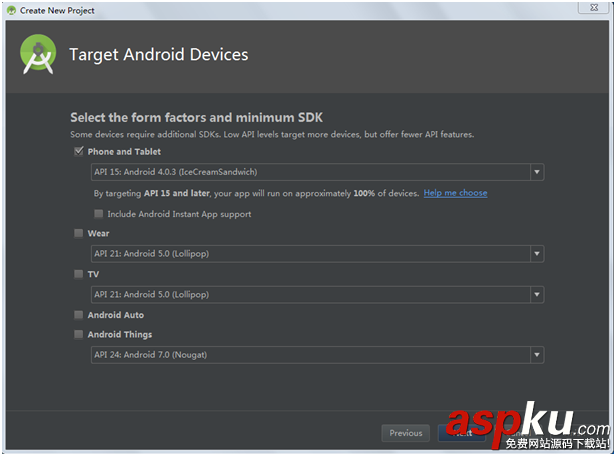Enable the TV form factor checkbox
Screen dimensions: 616x456
79,274
